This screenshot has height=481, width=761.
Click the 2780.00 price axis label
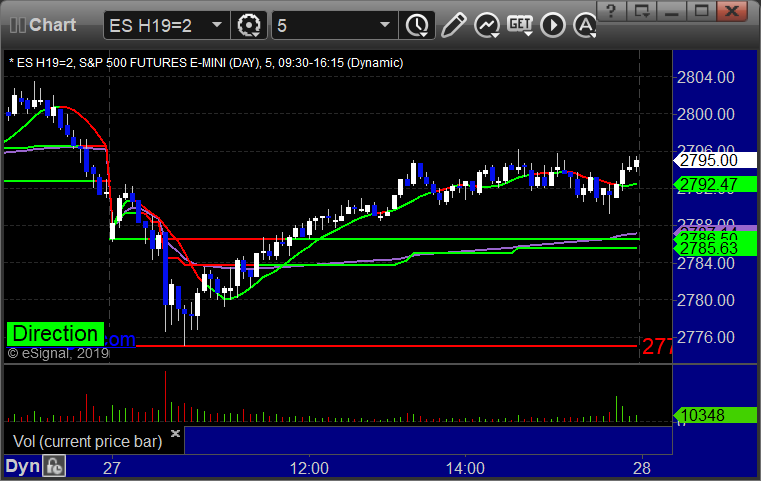[706, 300]
